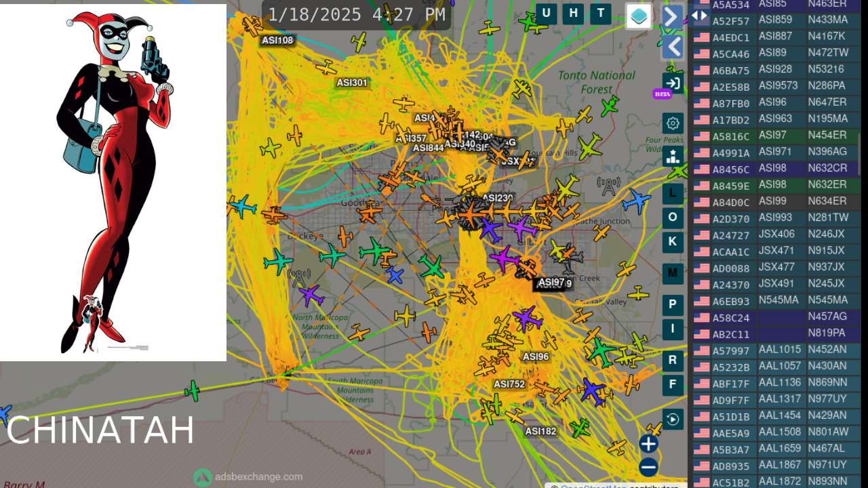Zoom in with the plus button
Screen dimensions: 868x488
point(649,444)
